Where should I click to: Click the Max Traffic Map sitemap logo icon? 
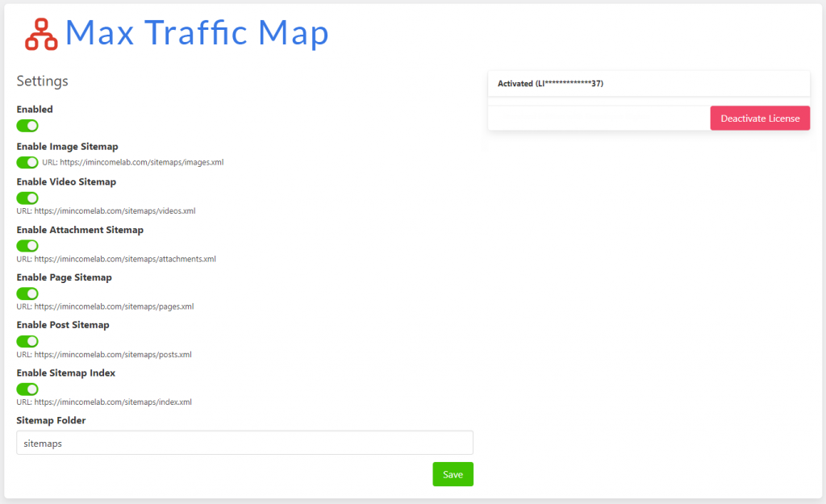point(40,34)
